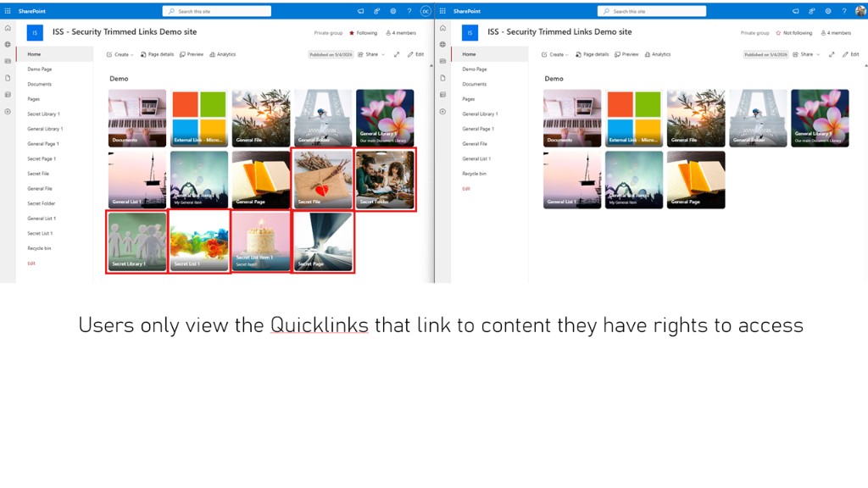Click the globe icon in right window app bar
868x488 pixels.
(442, 44)
